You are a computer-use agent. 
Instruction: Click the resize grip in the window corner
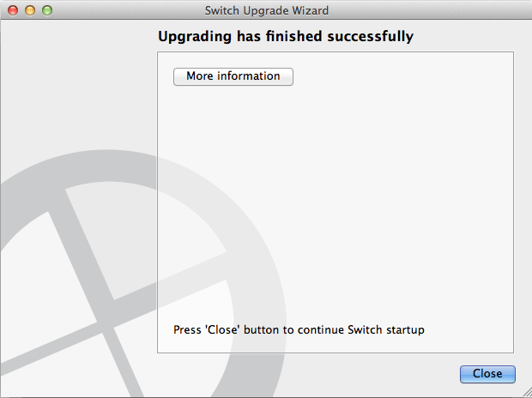(x=527, y=393)
